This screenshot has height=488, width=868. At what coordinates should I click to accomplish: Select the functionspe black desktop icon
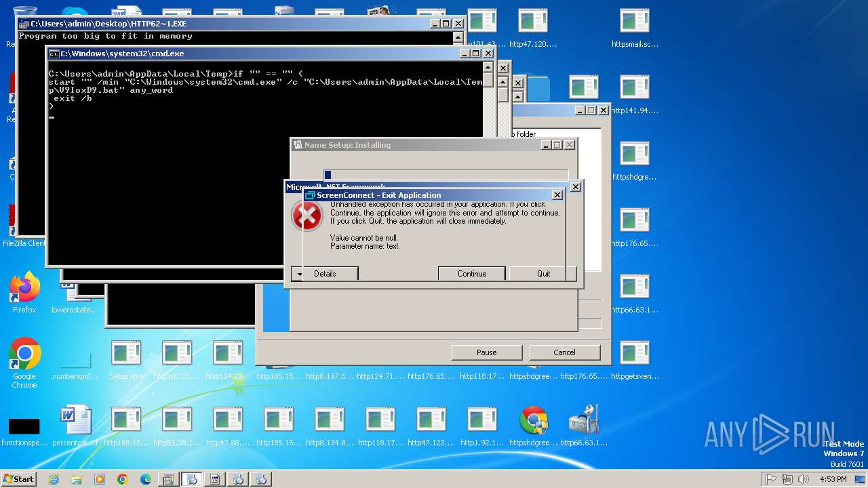[x=24, y=430]
